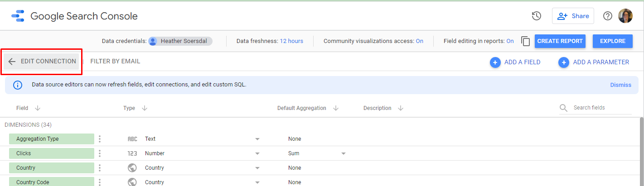The width and height of the screenshot is (644, 186).
Task: Go back with Edit Connection
Action: pos(42,62)
